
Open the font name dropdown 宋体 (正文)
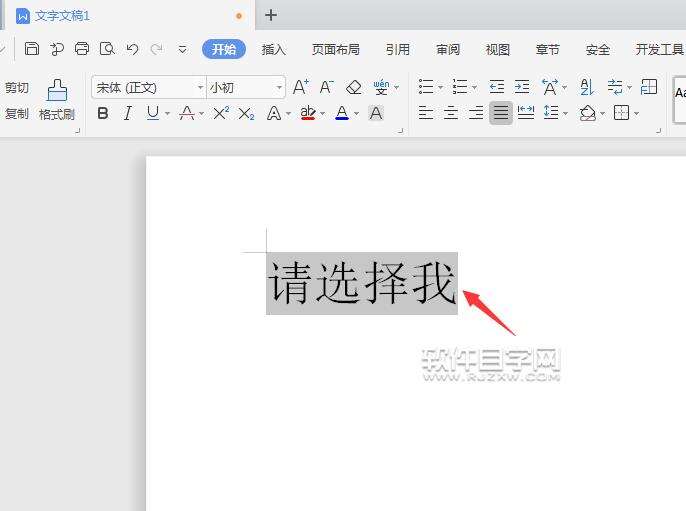click(x=200, y=88)
